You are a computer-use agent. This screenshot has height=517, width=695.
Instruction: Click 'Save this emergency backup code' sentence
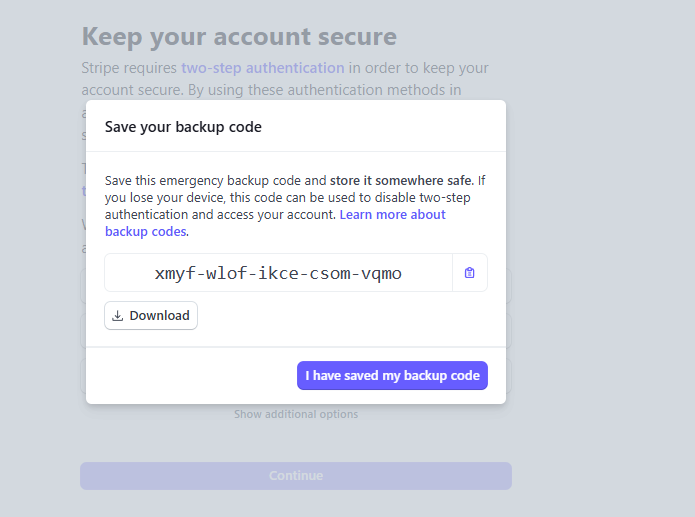tap(215, 181)
